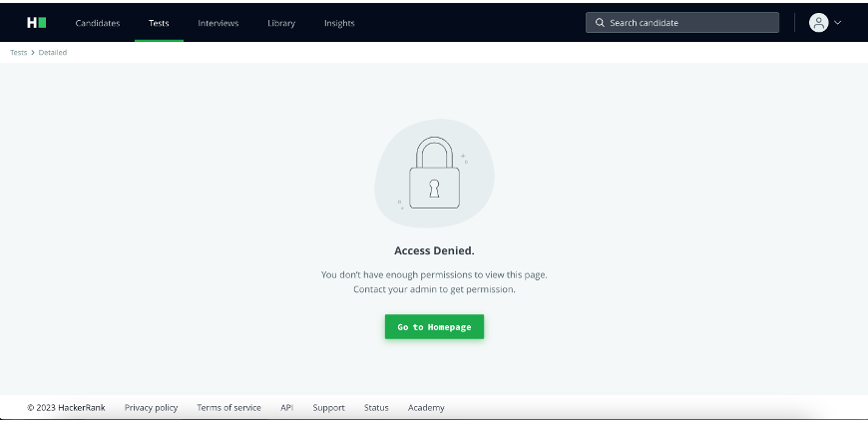Screen dimensions: 868x421
Task: Open the Support footer link
Action: pos(329,408)
